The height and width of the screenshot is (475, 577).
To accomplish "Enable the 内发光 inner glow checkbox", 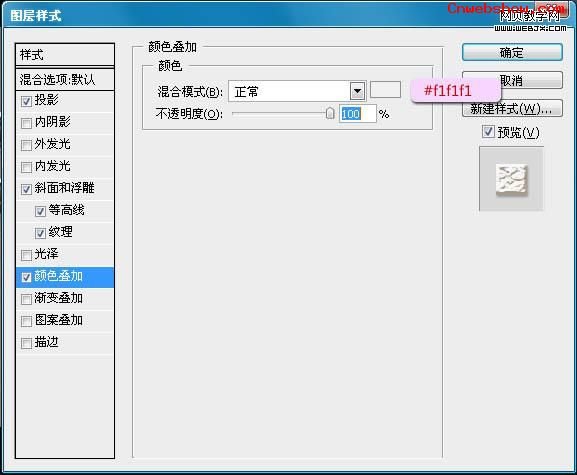I will (26, 167).
